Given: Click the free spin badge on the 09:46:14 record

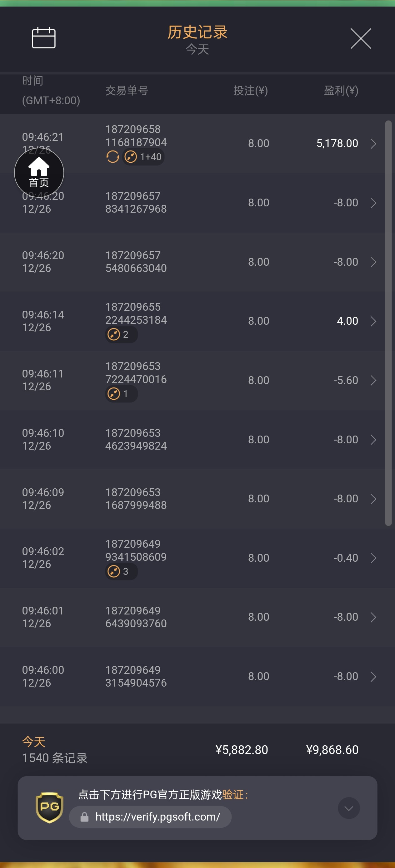Looking at the screenshot, I should [121, 335].
